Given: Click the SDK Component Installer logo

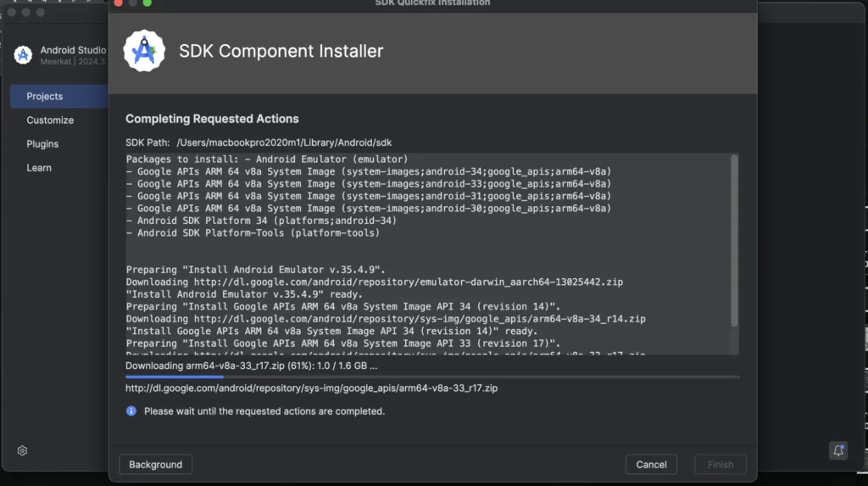Looking at the screenshot, I should coord(144,51).
